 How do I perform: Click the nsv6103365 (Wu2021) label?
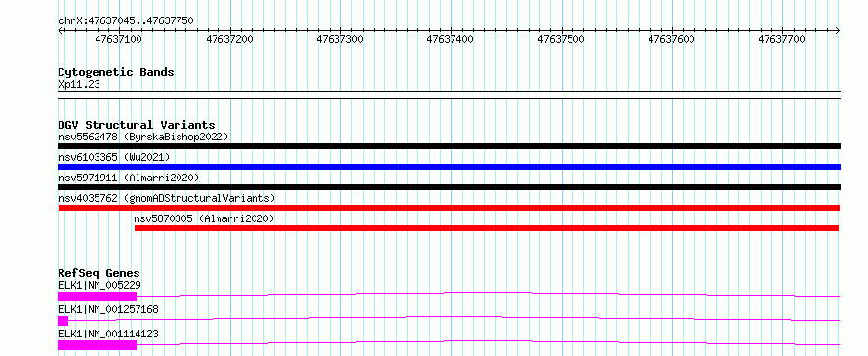coord(114,157)
